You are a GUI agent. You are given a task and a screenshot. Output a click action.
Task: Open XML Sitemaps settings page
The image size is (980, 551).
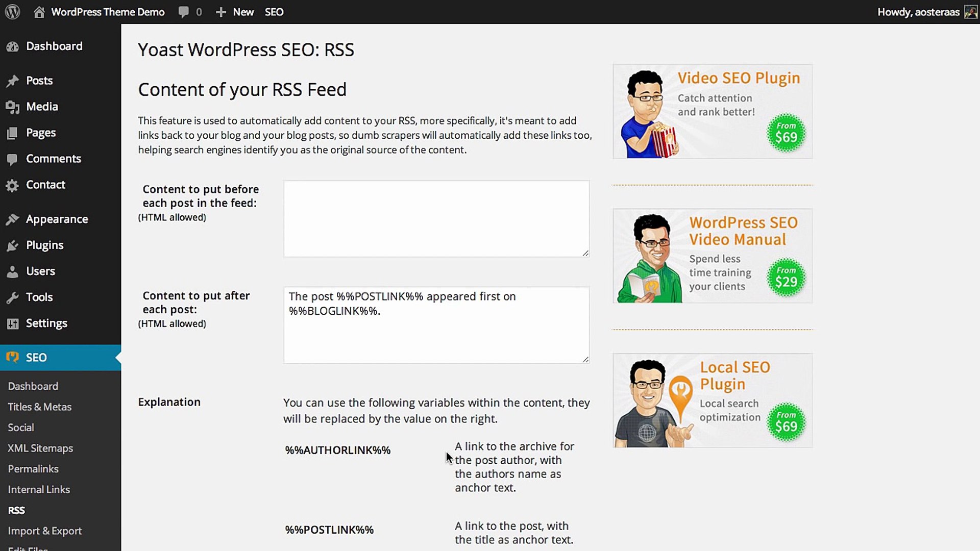click(x=40, y=448)
